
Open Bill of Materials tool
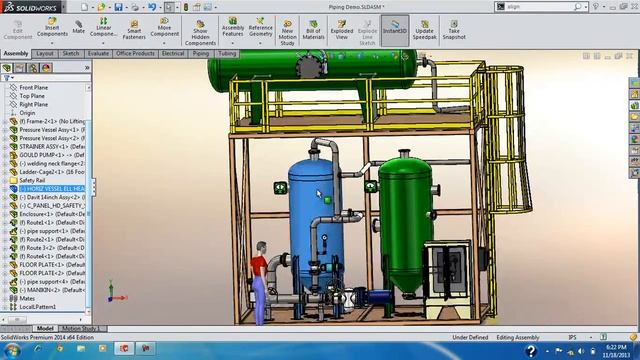[313, 30]
